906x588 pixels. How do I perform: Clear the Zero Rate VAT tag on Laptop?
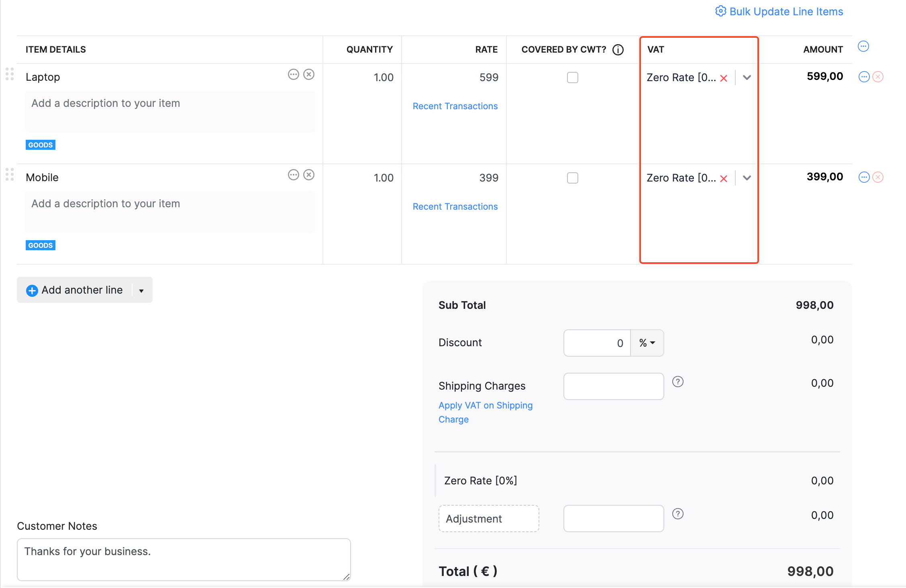(x=724, y=77)
